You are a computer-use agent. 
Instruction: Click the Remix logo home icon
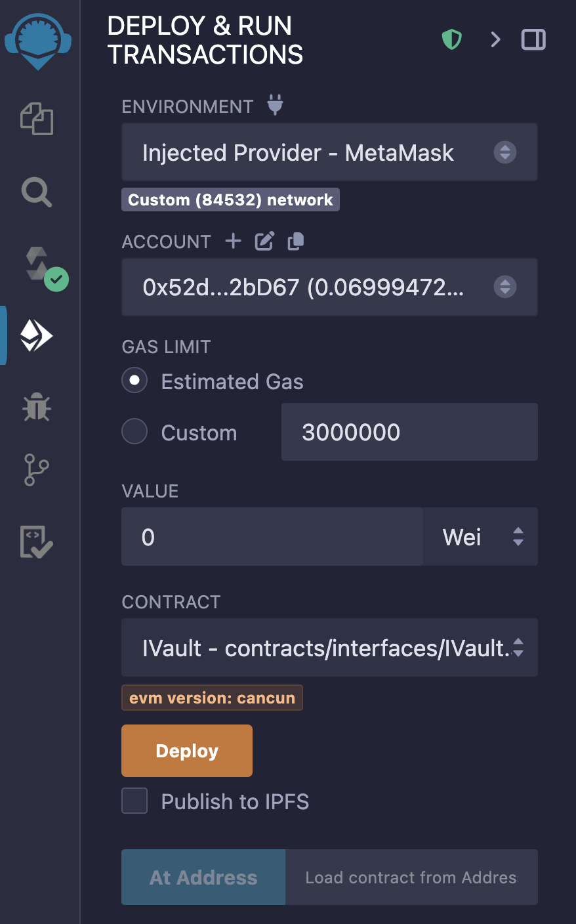[38, 41]
